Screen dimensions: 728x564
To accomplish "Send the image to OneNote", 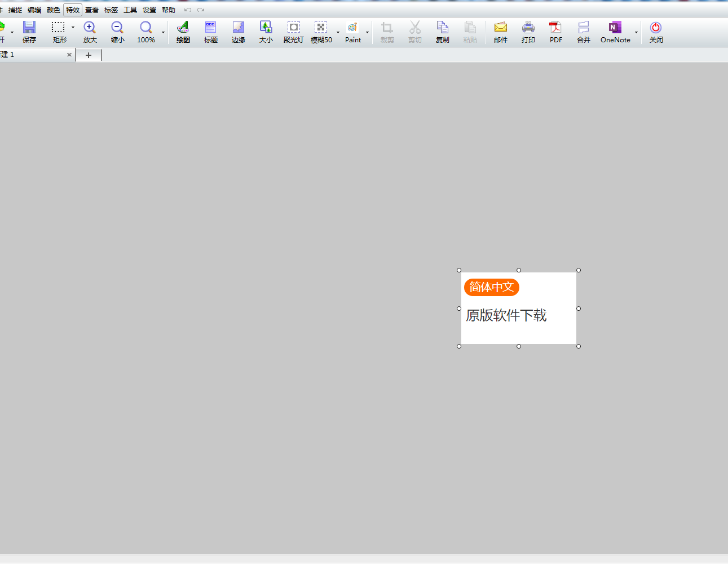I will 615,32.
